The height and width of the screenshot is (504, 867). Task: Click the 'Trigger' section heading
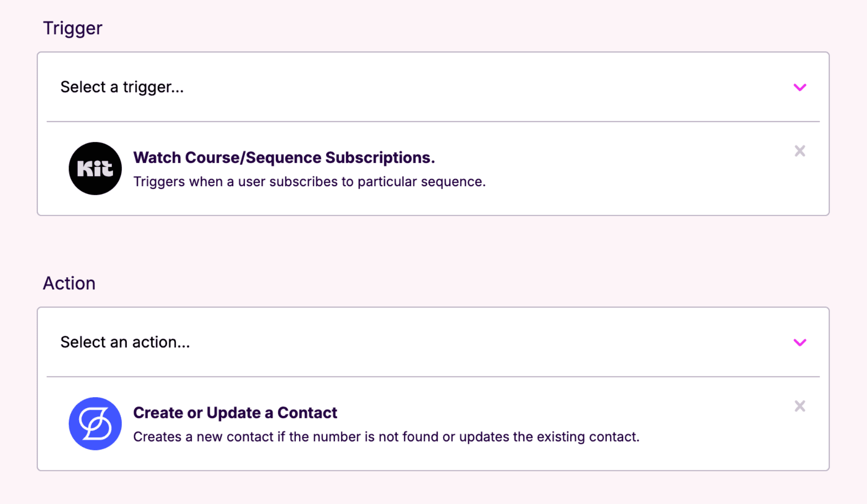[x=72, y=28]
